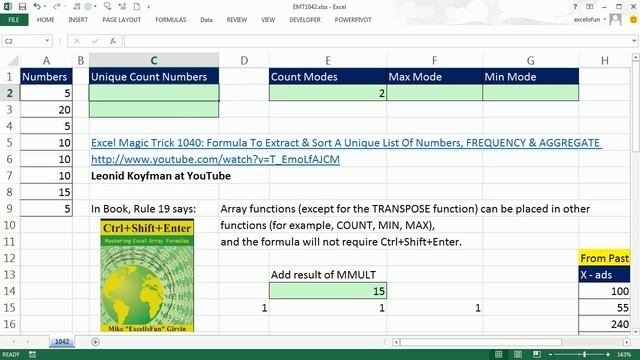640x360 pixels.
Task: Click the macro recording icon in status bar
Action: coord(32,354)
